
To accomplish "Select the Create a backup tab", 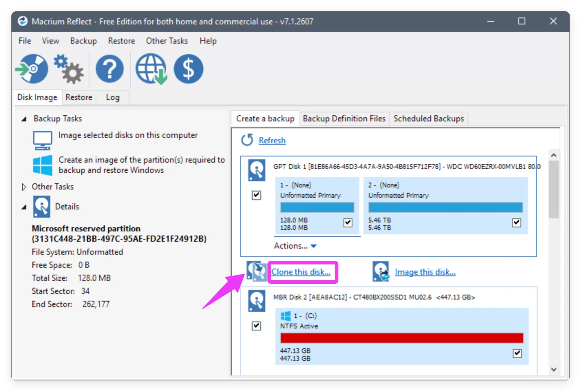I will 265,119.
